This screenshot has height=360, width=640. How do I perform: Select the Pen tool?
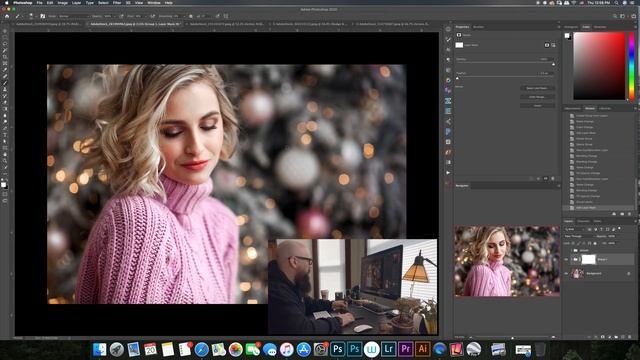(x=5, y=128)
